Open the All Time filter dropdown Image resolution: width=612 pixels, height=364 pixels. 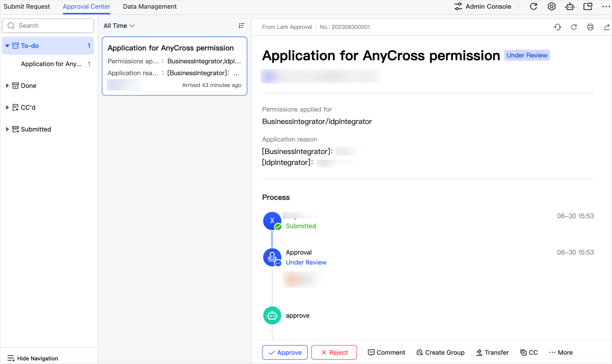click(119, 25)
